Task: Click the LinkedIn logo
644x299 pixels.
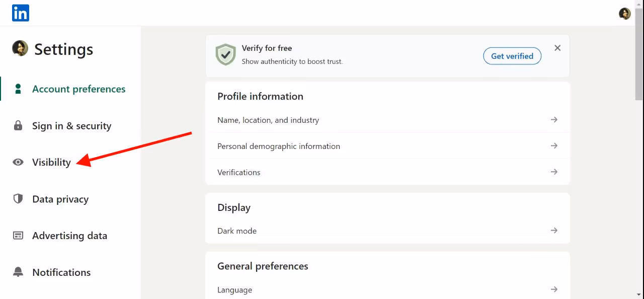Action: click(x=20, y=13)
